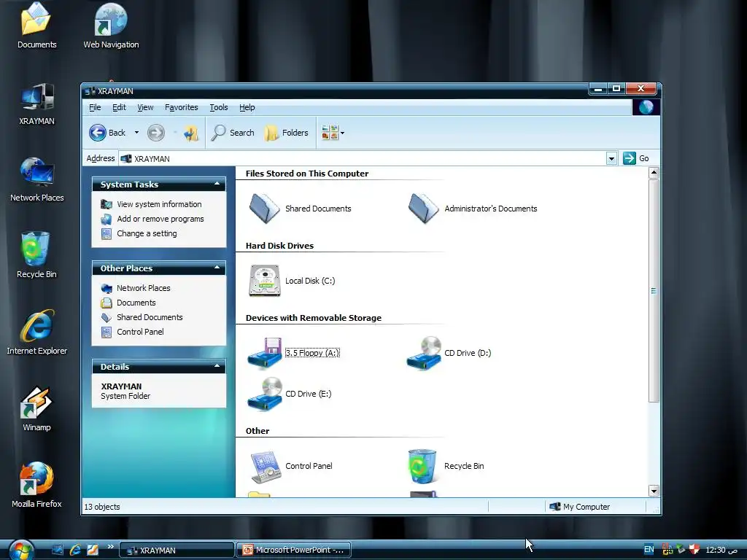Switch to XRAYMAN taskbar button
Screen dimensions: 747x560
(x=177, y=550)
